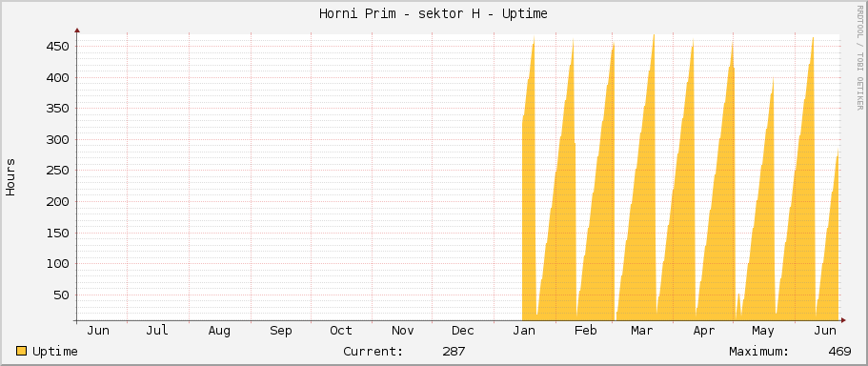Viewport: 868px width, 366px height.
Task: Click the '150' y-axis tick label
Action: coord(57,234)
